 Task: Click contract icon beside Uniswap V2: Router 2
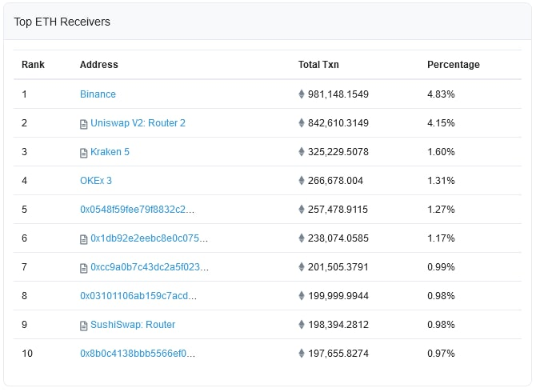tap(84, 124)
